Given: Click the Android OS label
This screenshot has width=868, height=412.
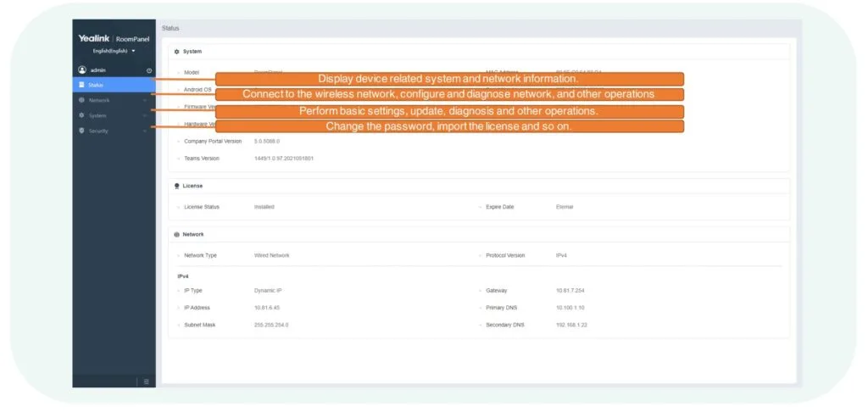Looking at the screenshot, I should pyautogui.click(x=198, y=90).
